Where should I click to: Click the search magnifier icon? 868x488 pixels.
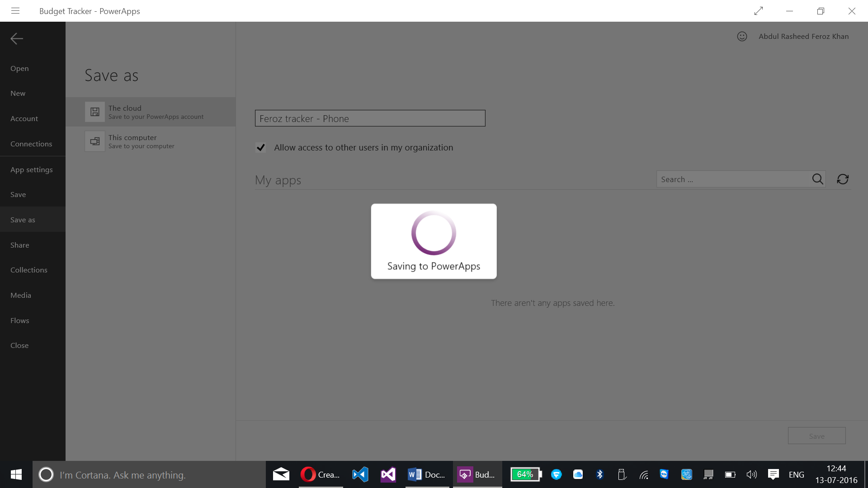coord(817,179)
